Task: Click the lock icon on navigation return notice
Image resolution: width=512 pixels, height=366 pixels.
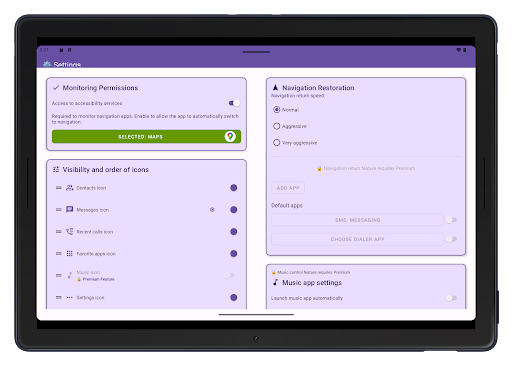Action: pos(319,168)
